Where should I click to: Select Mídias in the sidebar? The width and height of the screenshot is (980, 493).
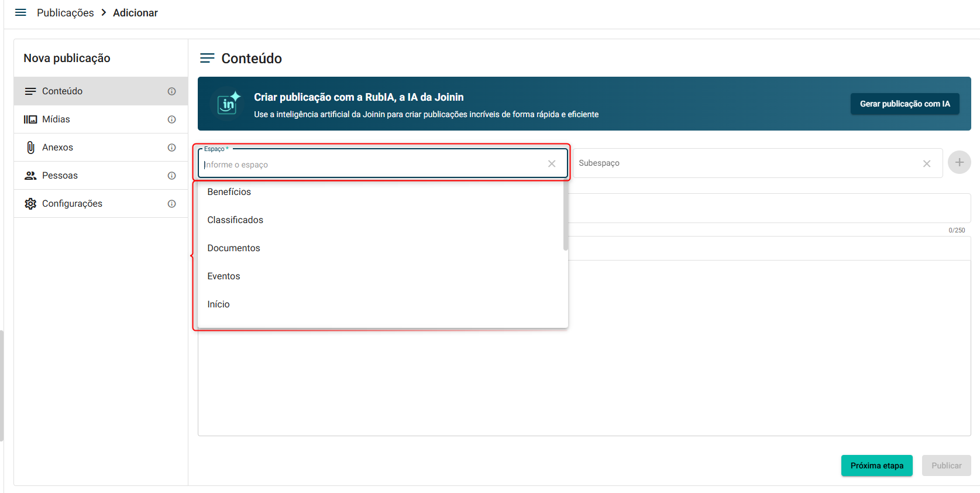tap(101, 119)
